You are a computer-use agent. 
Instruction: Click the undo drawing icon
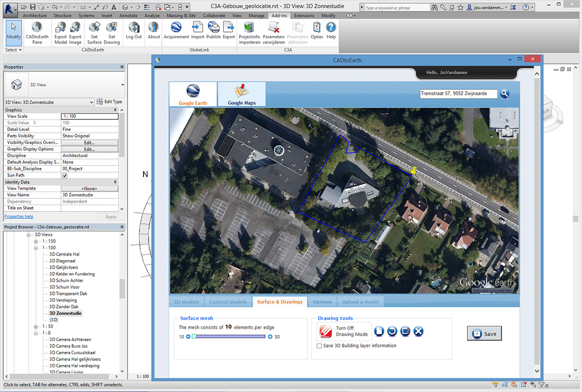click(392, 331)
